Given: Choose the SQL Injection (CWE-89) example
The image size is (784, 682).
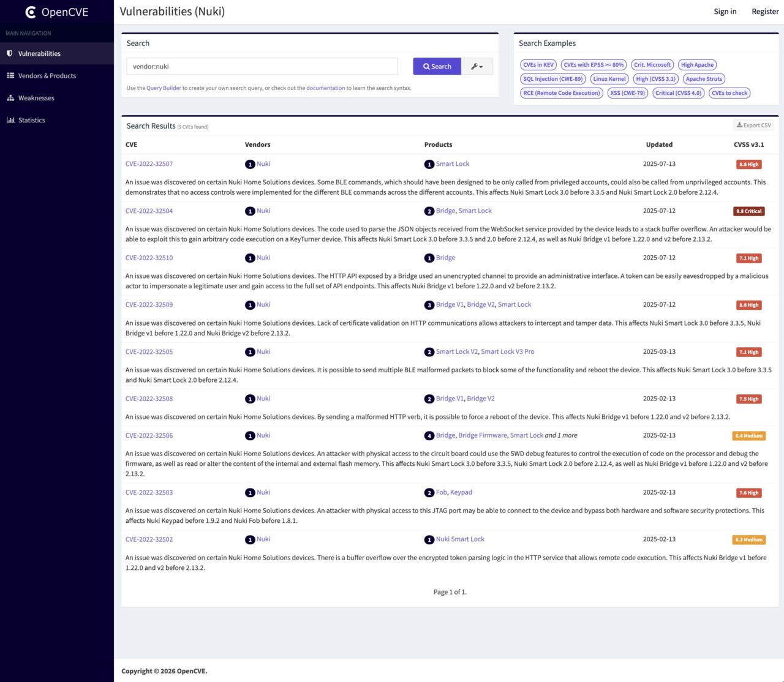Looking at the screenshot, I should point(552,79).
